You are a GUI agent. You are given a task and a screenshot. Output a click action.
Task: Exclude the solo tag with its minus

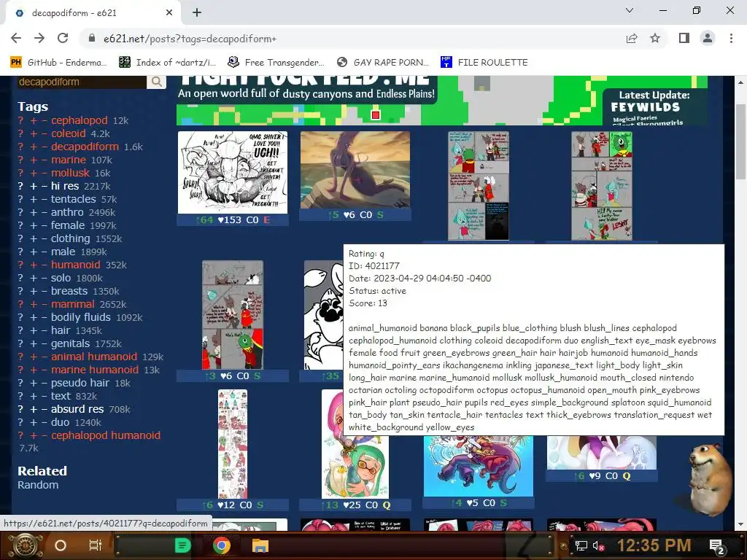point(44,278)
